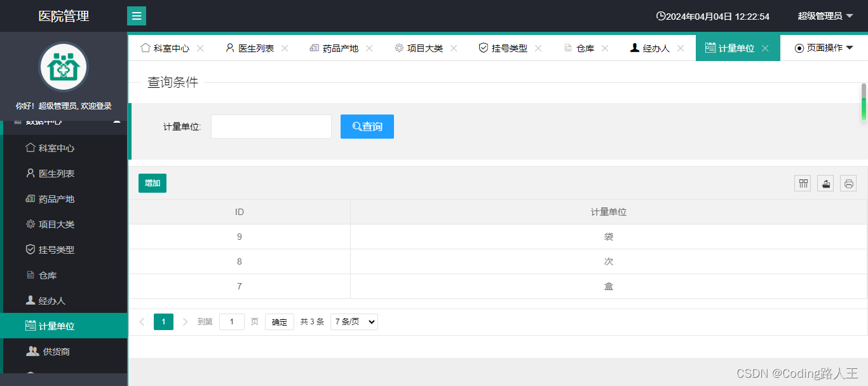
Task: Select the row with ID 7
Action: [x=498, y=286]
